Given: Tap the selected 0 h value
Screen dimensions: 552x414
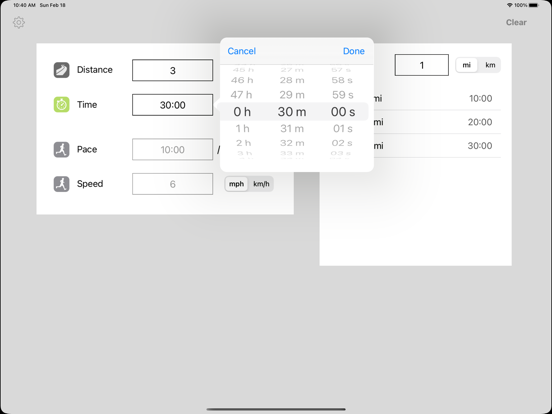Looking at the screenshot, I should [242, 112].
